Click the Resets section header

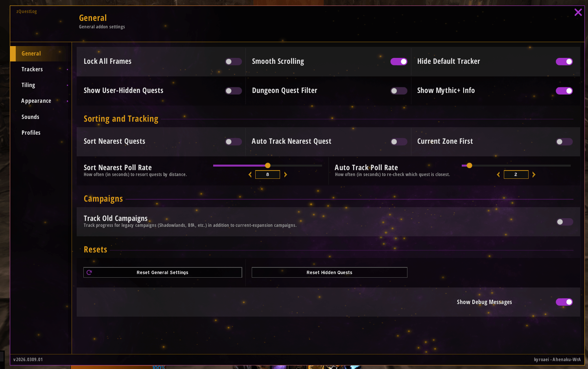(x=95, y=250)
